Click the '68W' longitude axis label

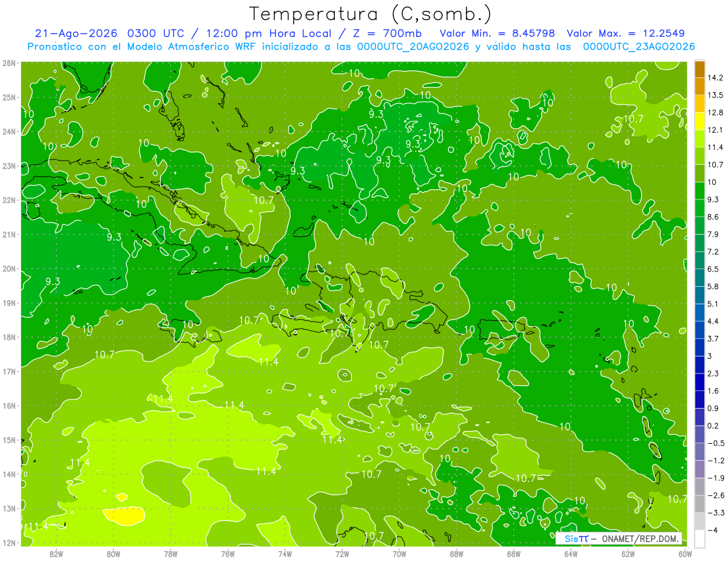pyautogui.click(x=457, y=554)
